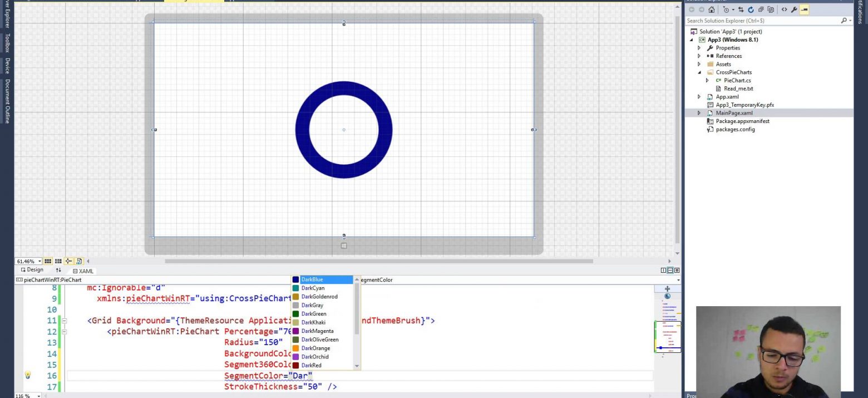Open PieChart.cs in Solution Explorer
Screen dimensions: 868x398
737,80
